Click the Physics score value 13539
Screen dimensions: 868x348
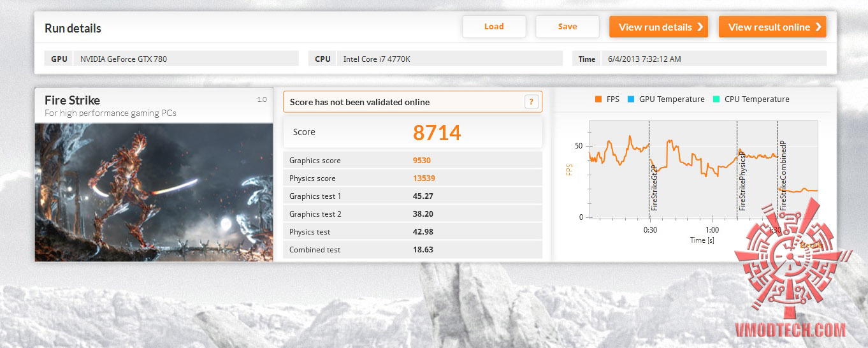pos(424,178)
